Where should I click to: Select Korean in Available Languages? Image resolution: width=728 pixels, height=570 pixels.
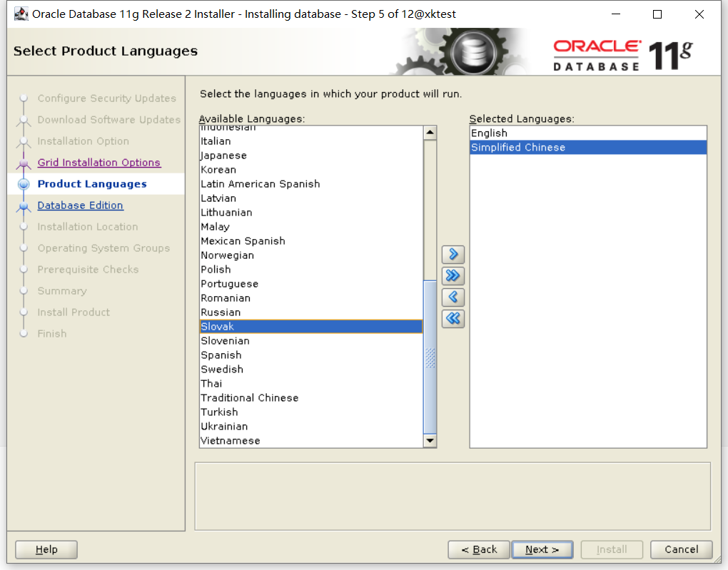(311, 170)
